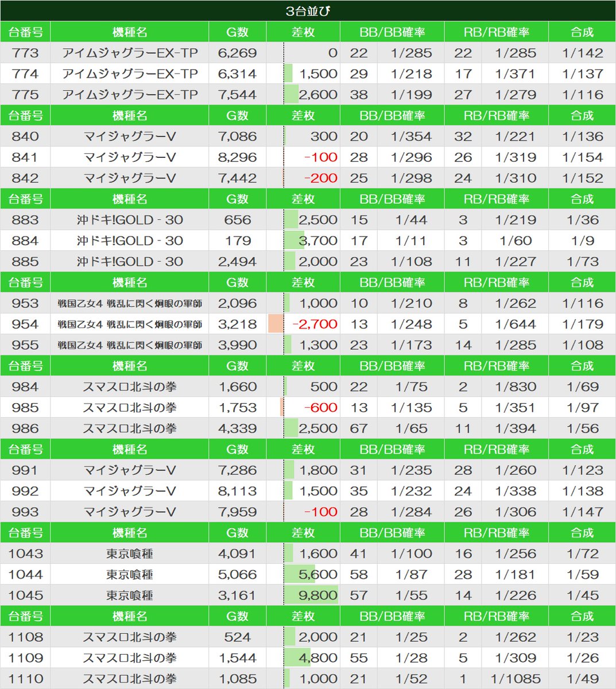
Task: Click combined probability 1/179
Action: click(x=583, y=324)
